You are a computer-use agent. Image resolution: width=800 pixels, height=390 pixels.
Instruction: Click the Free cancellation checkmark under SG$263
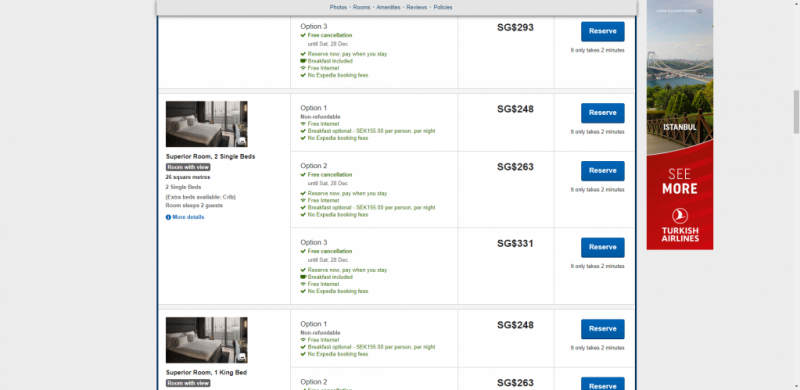pyautogui.click(x=303, y=175)
